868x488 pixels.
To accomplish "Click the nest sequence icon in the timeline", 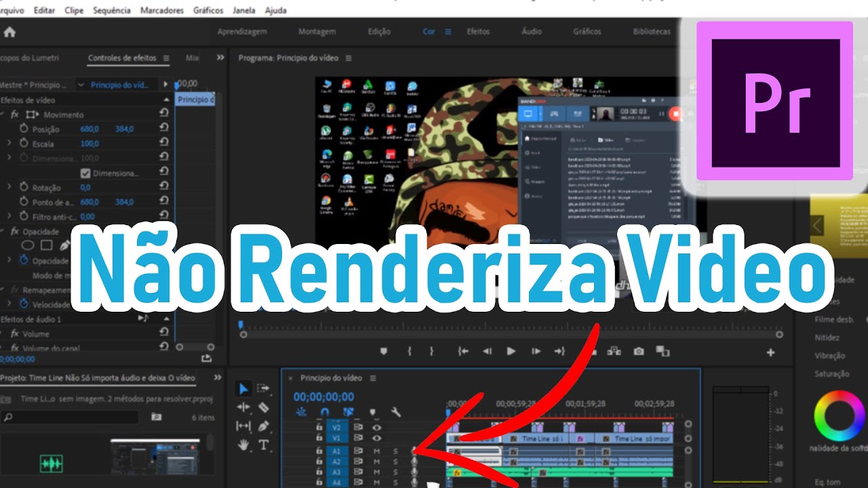I will pyautogui.click(x=302, y=411).
